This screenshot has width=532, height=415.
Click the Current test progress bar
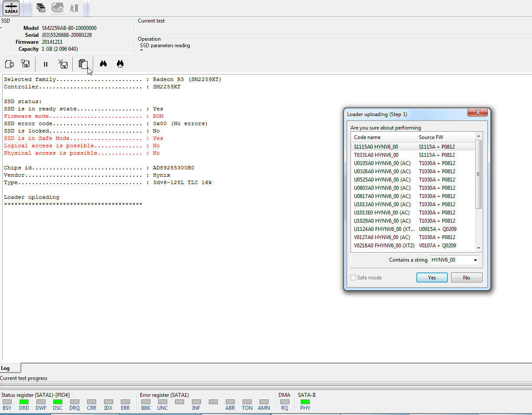tap(266, 384)
